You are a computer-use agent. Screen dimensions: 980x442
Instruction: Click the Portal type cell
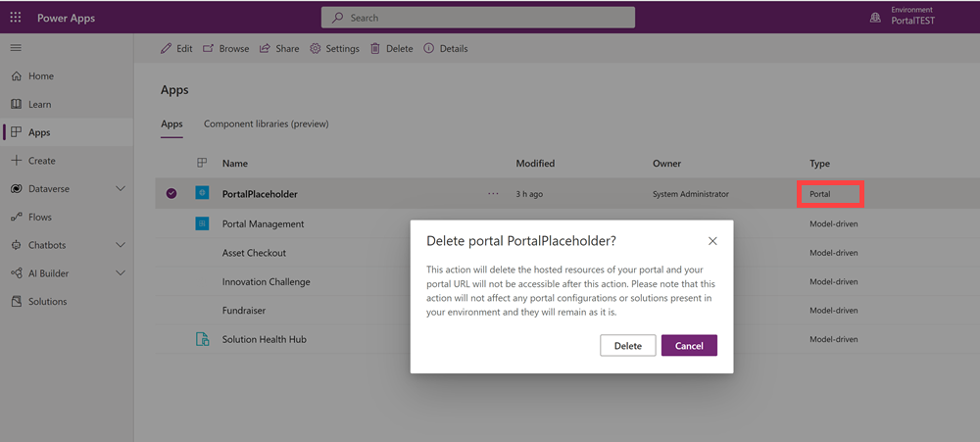pyautogui.click(x=820, y=194)
